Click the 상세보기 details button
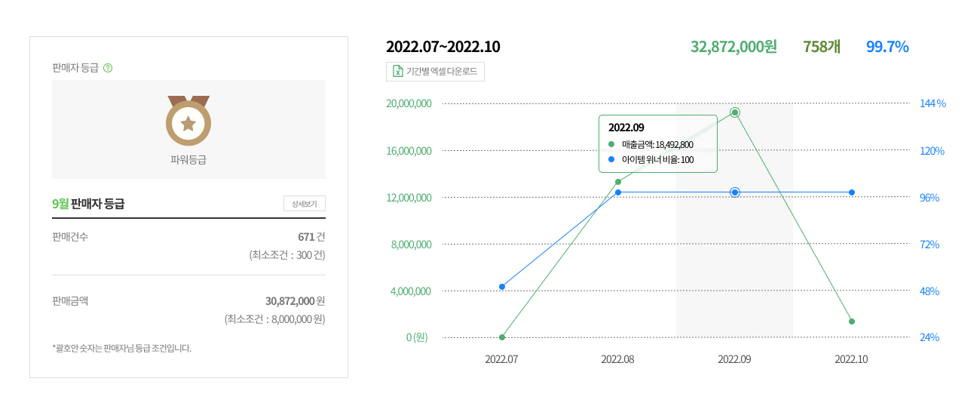The width and height of the screenshot is (980, 409). click(x=305, y=204)
